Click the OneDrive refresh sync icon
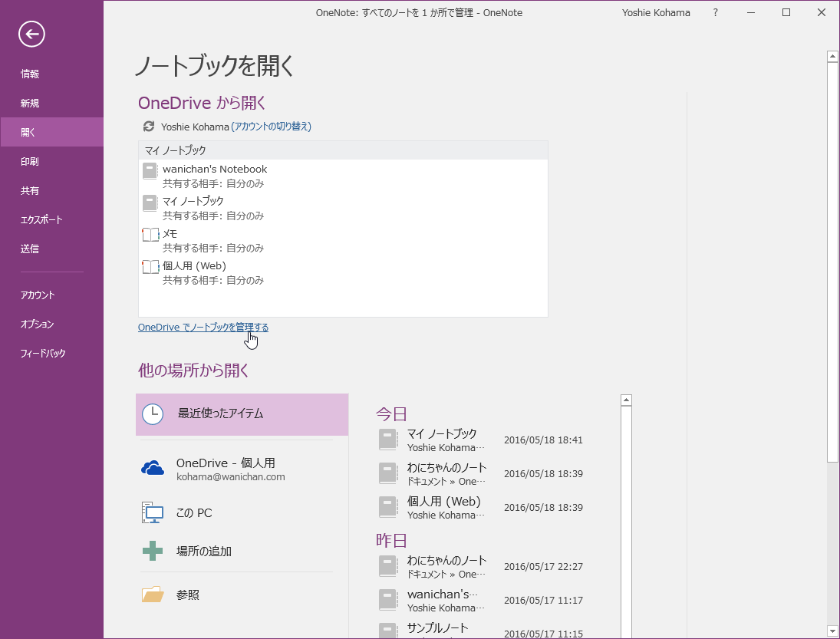This screenshot has height=639, width=840. (x=148, y=127)
